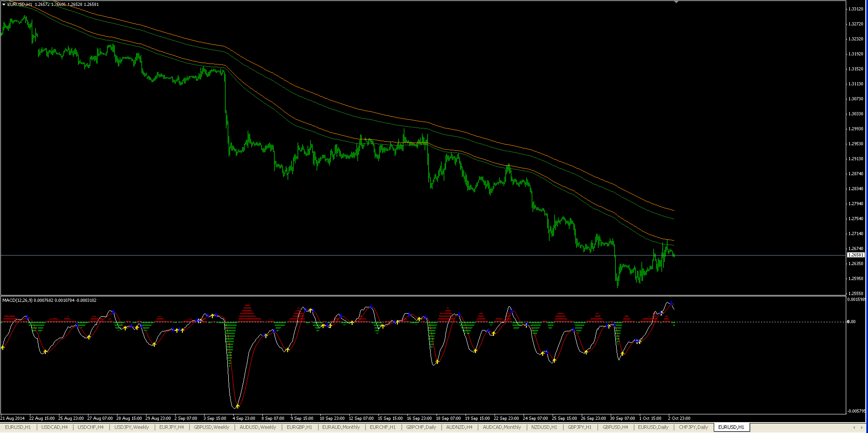Switch to the NZDUSD,H1 tab
The width and height of the screenshot is (868, 433).
click(x=544, y=427)
